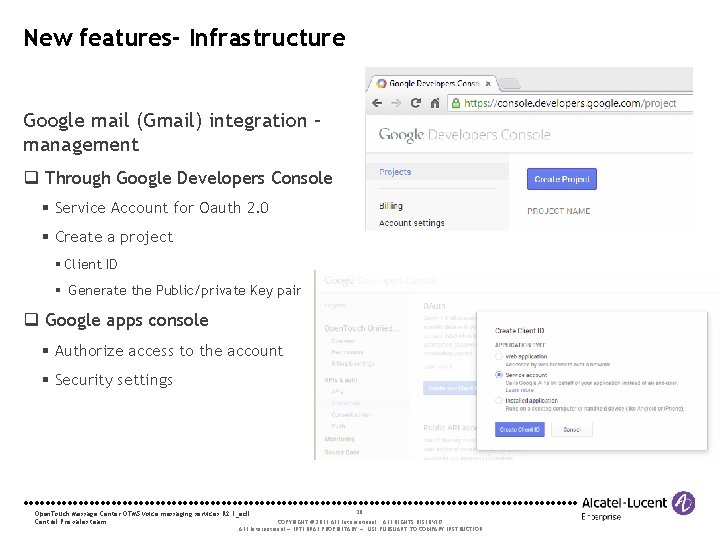Select the Google Developers Console browser tab
The height and width of the screenshot is (540, 720).
tap(432, 83)
